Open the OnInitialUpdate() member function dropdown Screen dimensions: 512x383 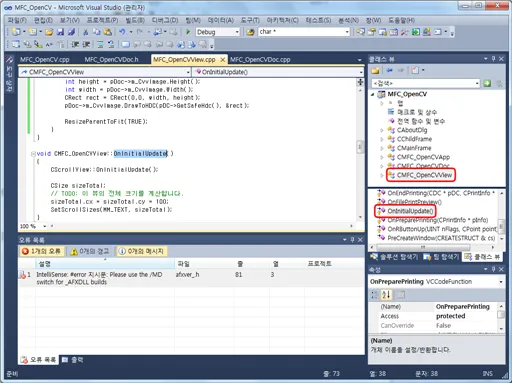tap(279, 72)
